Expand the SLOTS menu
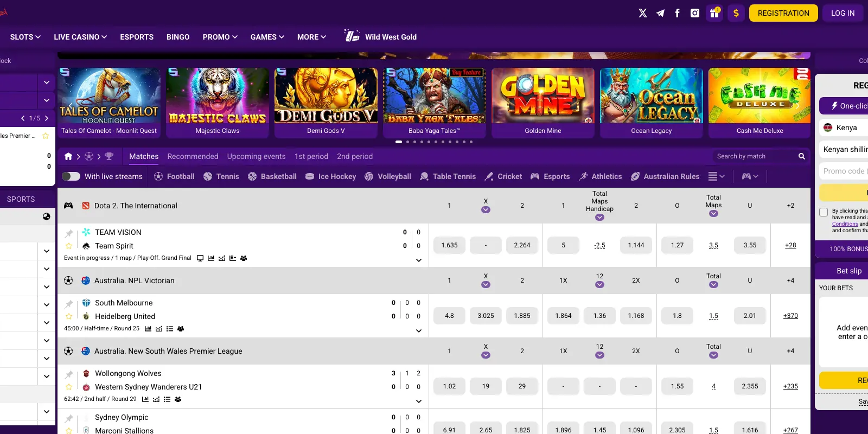 pyautogui.click(x=25, y=37)
